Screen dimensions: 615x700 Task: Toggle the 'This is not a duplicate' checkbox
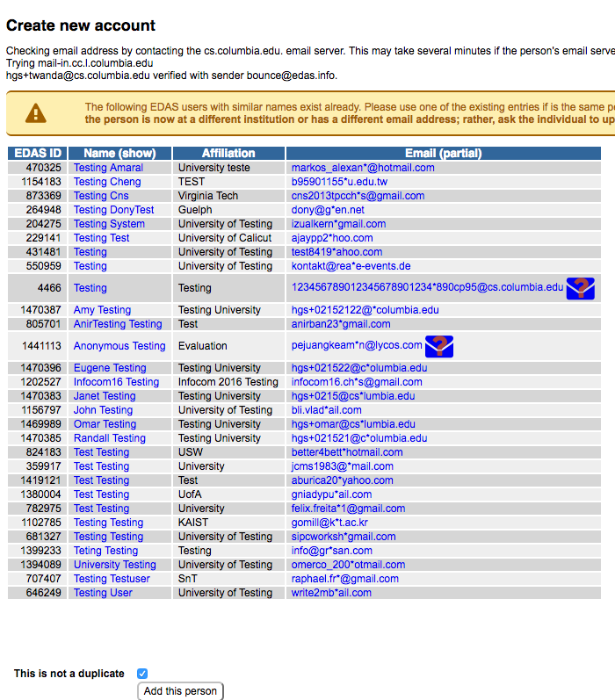tap(142, 674)
